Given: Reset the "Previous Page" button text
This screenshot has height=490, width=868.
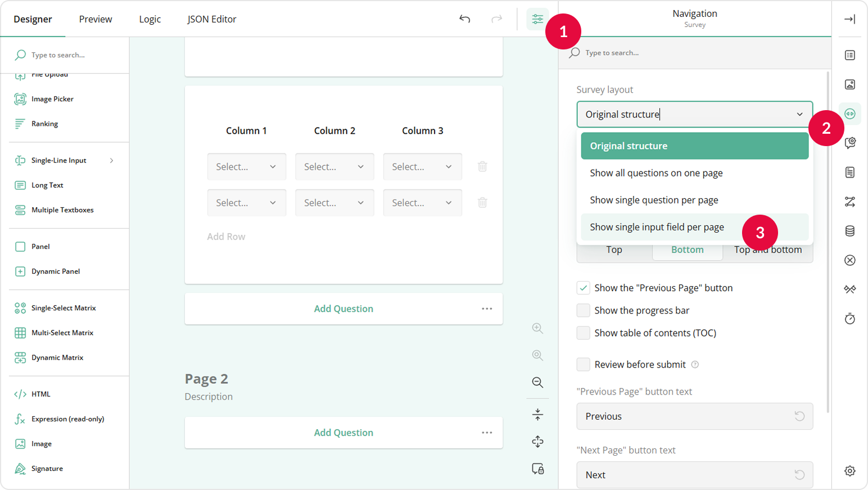Looking at the screenshot, I should point(799,416).
